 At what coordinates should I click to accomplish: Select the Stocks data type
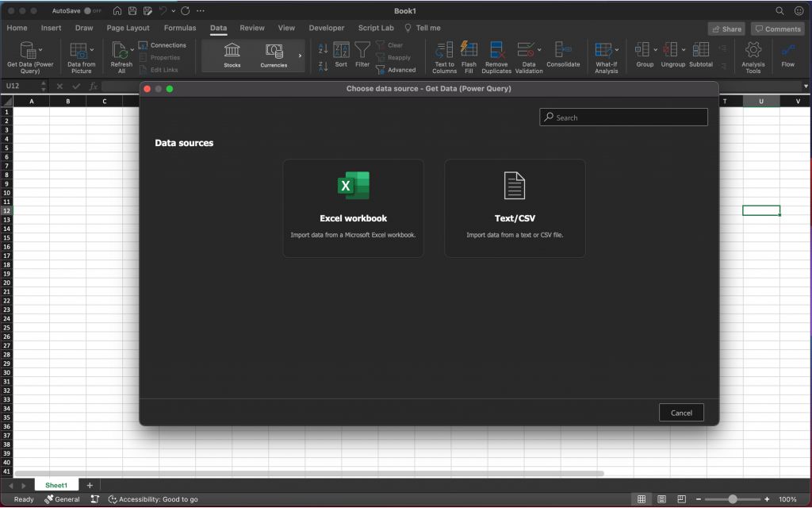tap(232, 56)
